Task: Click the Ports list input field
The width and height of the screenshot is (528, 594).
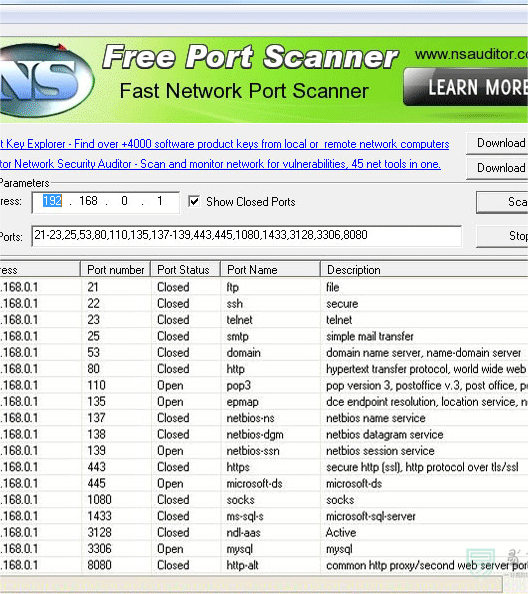Action: pyautogui.click(x=247, y=236)
